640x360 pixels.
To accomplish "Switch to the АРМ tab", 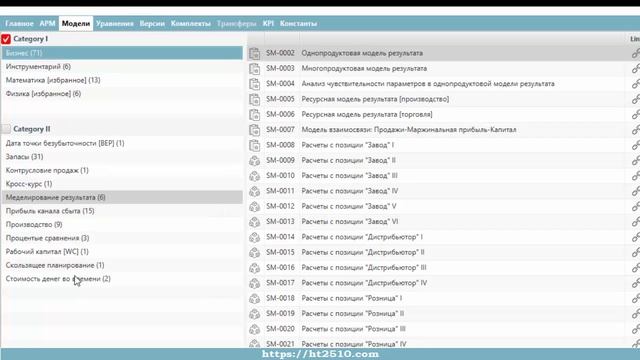I will click(47, 24).
